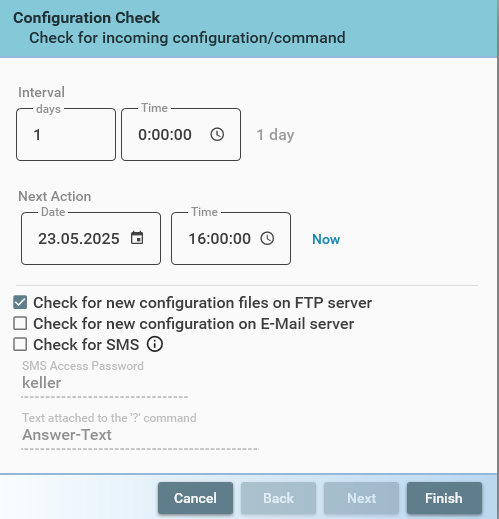
Task: Uncheck the FTP server configuration files checkbox
Action: pyautogui.click(x=20, y=303)
